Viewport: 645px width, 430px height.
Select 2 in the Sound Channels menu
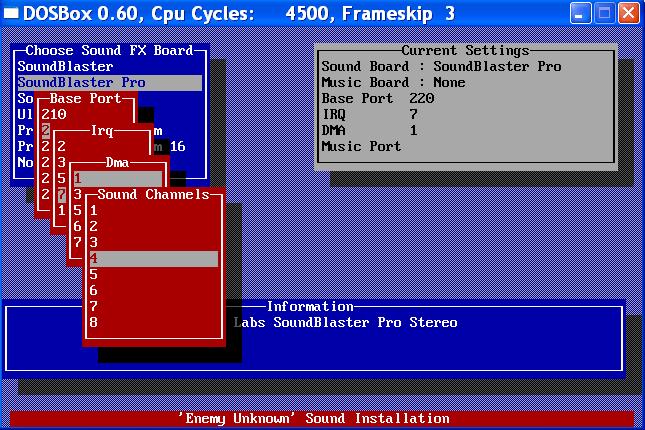[x=154, y=227]
